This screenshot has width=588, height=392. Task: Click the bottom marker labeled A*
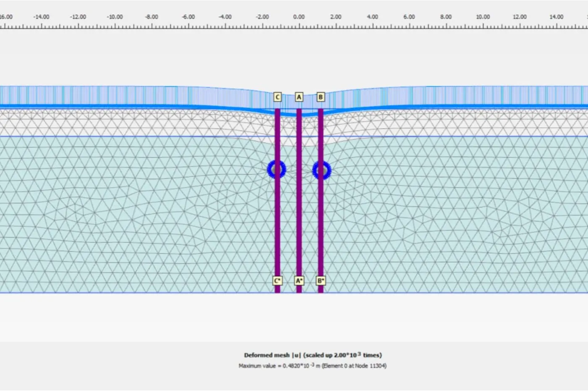pos(299,280)
